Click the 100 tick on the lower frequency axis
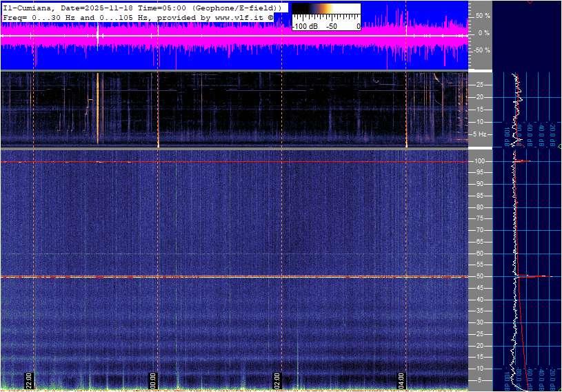The height and width of the screenshot is (392, 562). point(481,161)
